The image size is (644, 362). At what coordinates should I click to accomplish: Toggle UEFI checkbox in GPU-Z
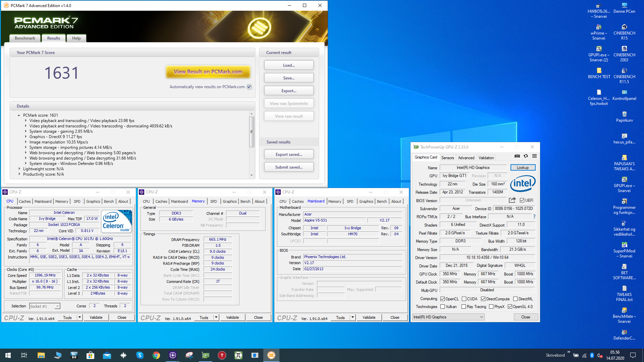(x=522, y=200)
